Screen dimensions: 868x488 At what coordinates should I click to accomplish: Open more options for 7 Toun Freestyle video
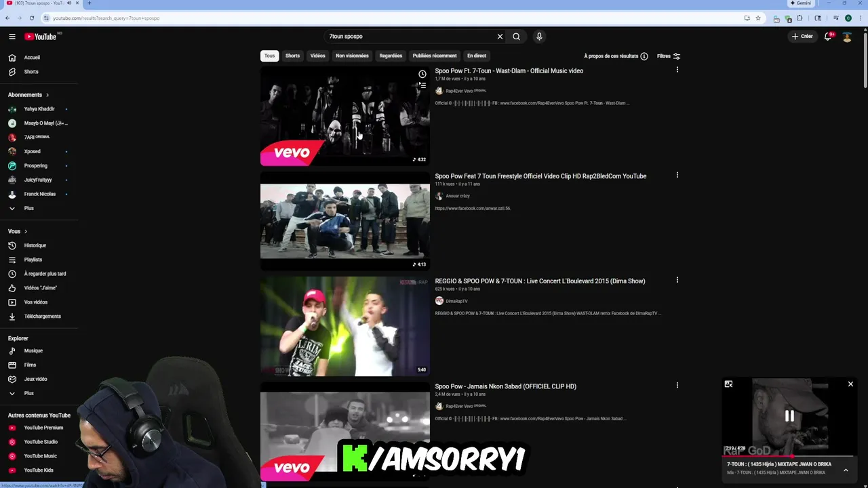[x=677, y=175]
